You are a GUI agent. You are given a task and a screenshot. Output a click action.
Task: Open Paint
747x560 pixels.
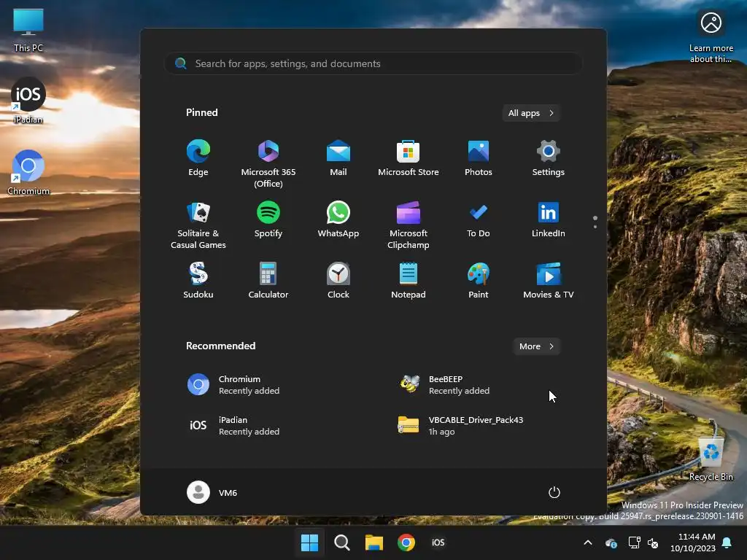pyautogui.click(x=479, y=281)
